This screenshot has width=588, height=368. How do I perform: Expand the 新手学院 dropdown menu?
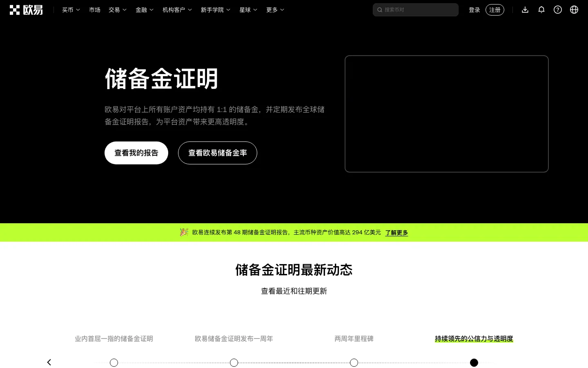(216, 10)
